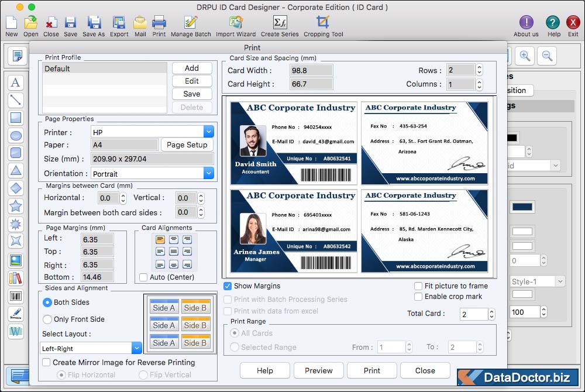Screen dimensions: 585x392
Task: Open the Printer dropdown showing HP
Action: (x=209, y=132)
